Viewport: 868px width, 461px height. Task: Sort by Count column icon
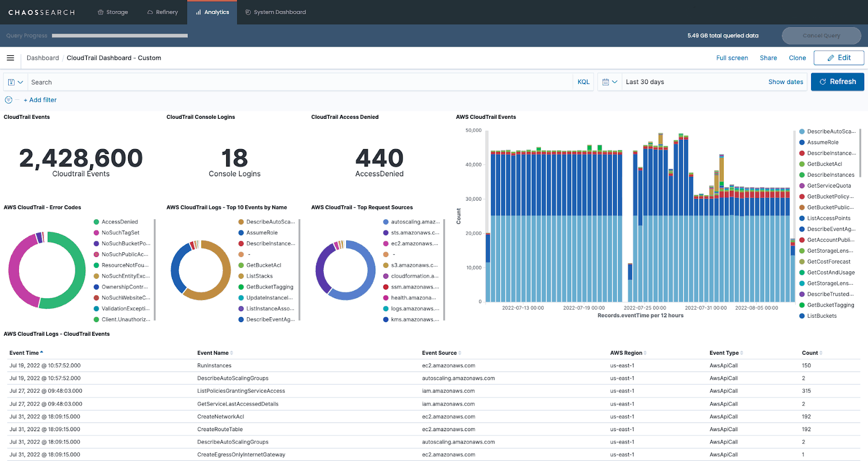(x=821, y=353)
